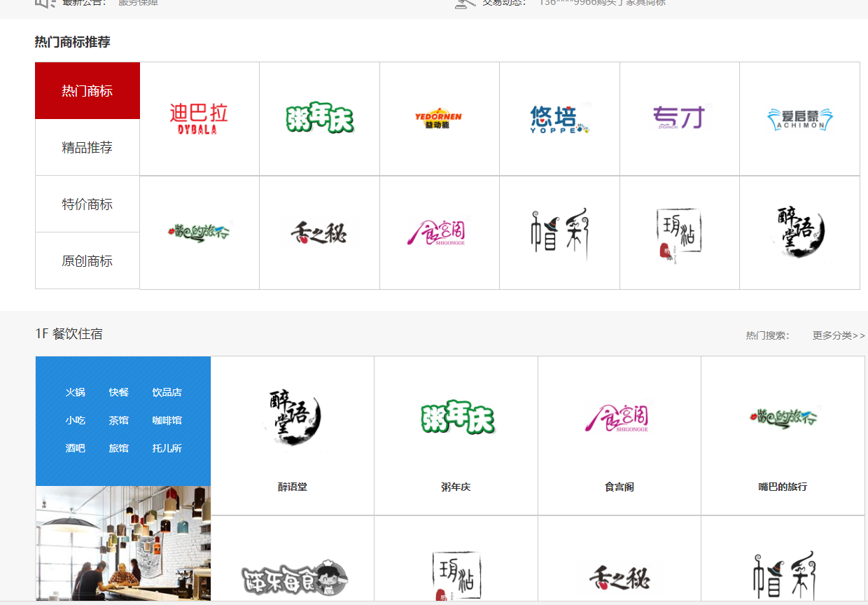The height and width of the screenshot is (605, 868).
Task: Click the 茶馆 category link
Action: 119,420
